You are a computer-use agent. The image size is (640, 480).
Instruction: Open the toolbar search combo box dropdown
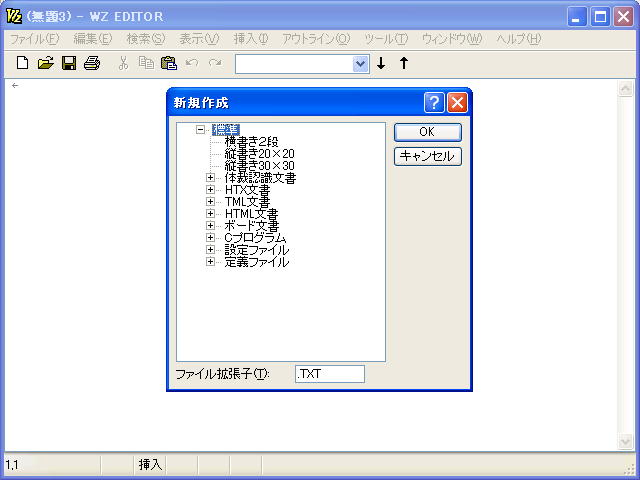tap(360, 64)
